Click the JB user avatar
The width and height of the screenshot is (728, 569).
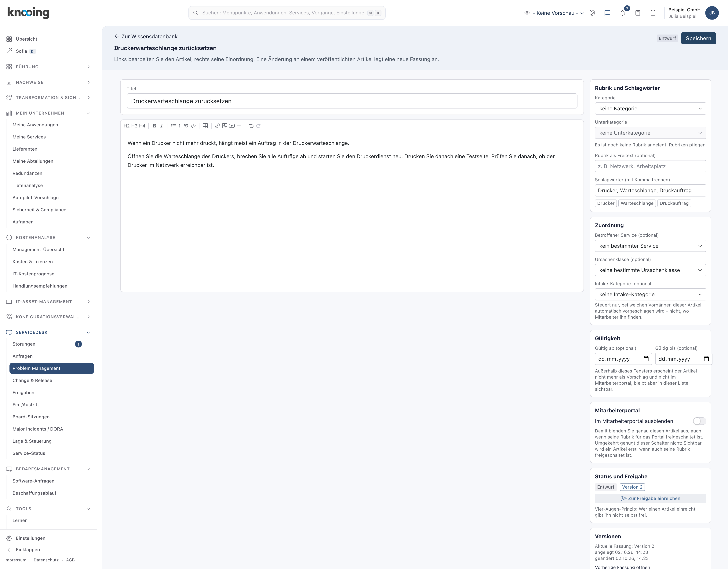tap(712, 13)
